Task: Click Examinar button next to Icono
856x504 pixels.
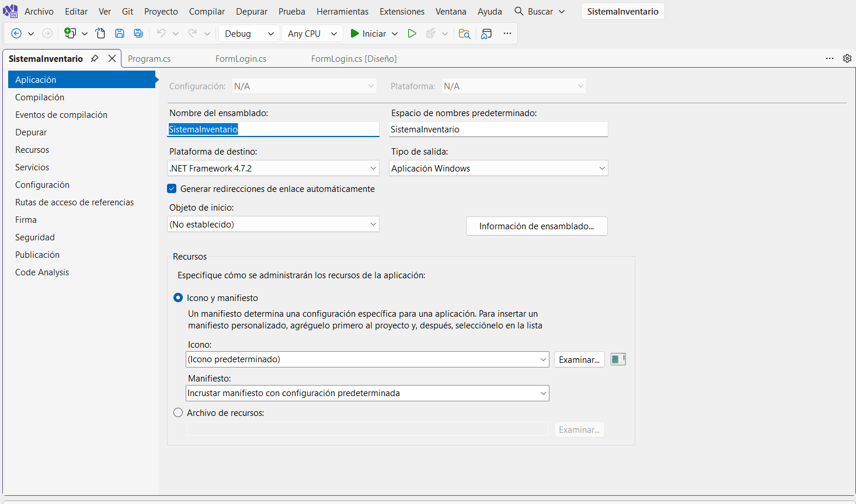Action: pyautogui.click(x=579, y=359)
